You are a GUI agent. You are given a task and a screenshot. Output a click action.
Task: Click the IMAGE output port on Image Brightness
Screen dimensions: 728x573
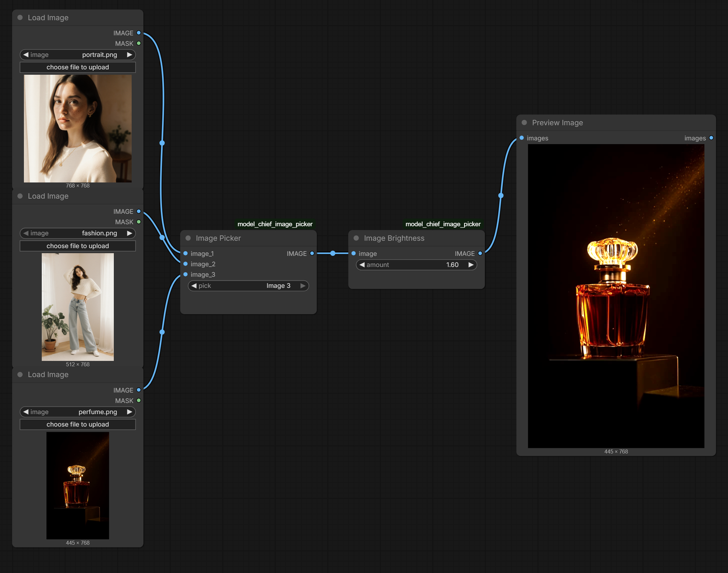(x=480, y=254)
